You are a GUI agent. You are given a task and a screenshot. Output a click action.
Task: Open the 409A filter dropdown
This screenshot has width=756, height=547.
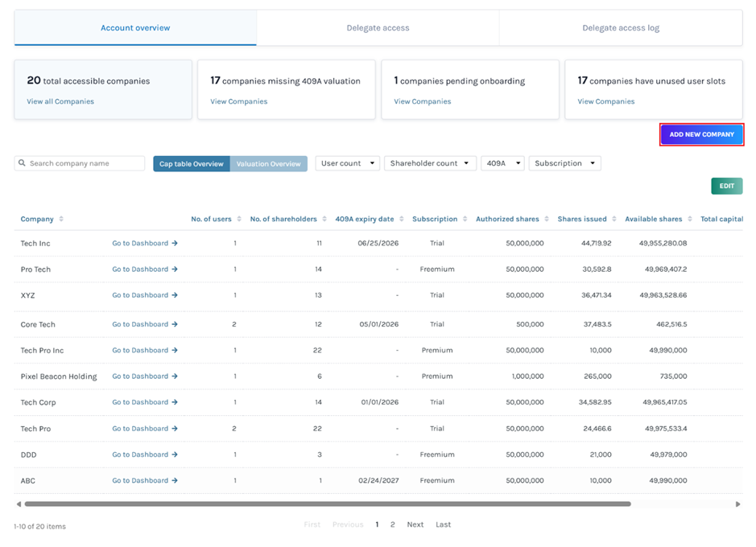tap(502, 163)
